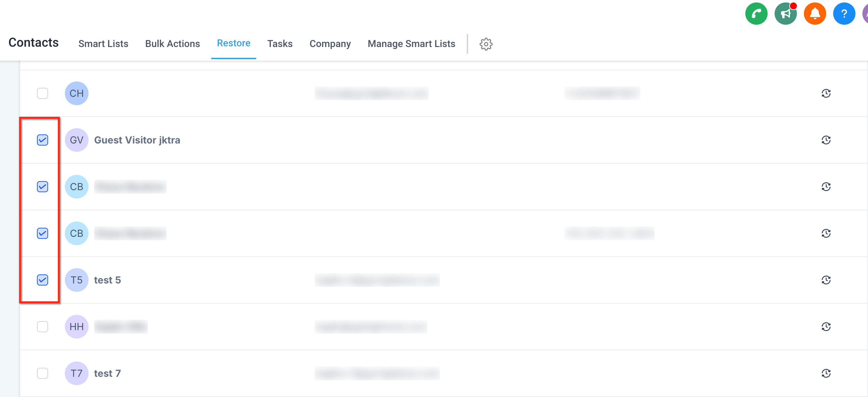The width and height of the screenshot is (868, 397).
Task: Switch to the Smart Lists tab
Action: pos(103,44)
